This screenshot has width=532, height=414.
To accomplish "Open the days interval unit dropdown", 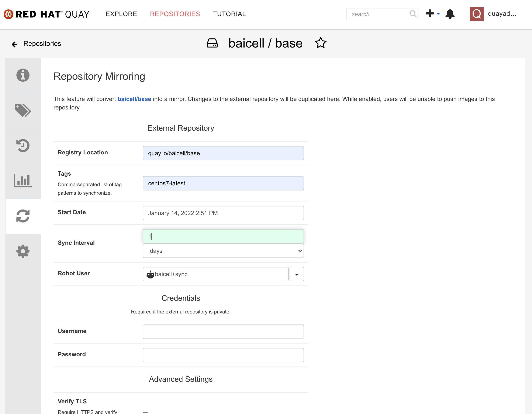I will tap(223, 251).
